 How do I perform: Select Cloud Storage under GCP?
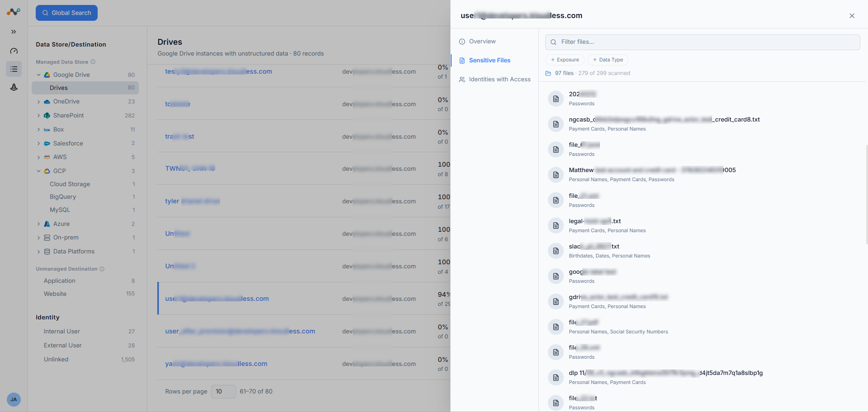tap(70, 184)
